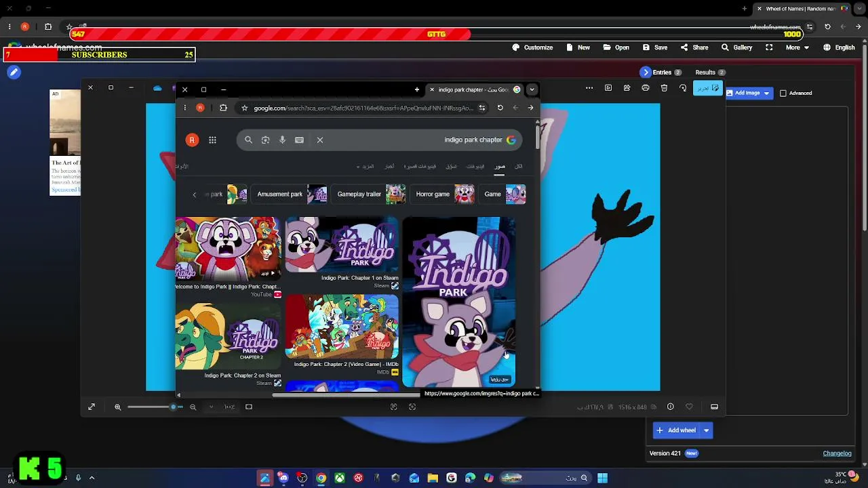Open a new tab in the Google window
Screen dimensions: 868x488
pyautogui.click(x=417, y=89)
